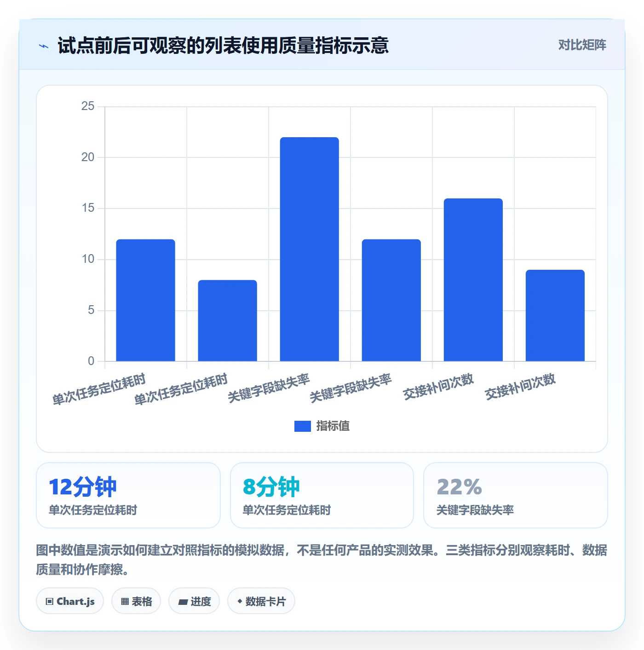Image resolution: width=644 pixels, height=650 pixels.
Task: Select the 表格 tag chip
Action: (136, 601)
